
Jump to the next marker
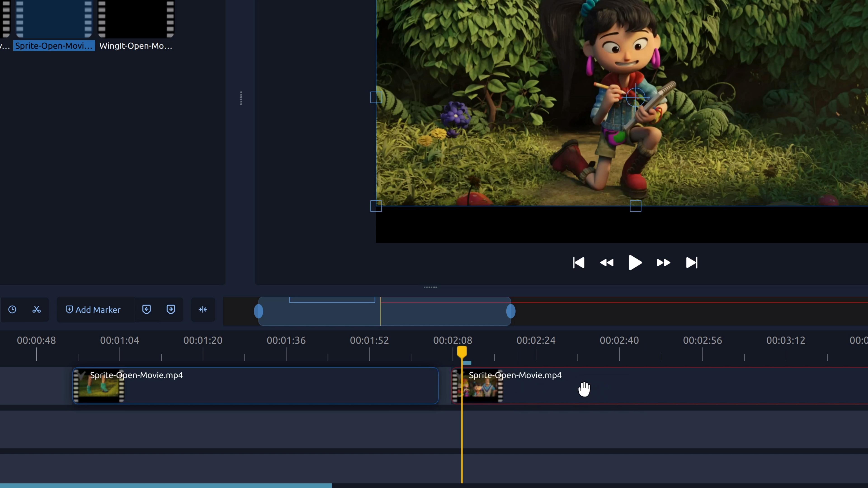(x=171, y=310)
